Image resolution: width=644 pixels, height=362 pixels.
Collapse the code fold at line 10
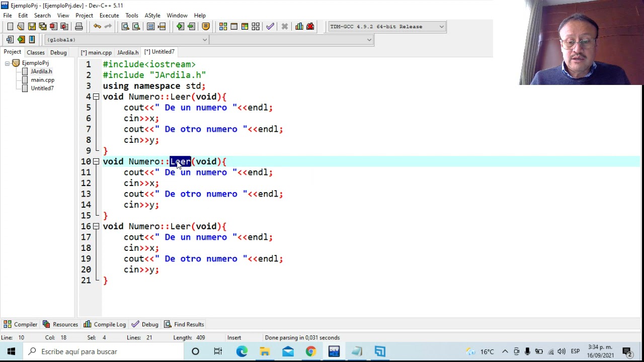[x=96, y=161]
